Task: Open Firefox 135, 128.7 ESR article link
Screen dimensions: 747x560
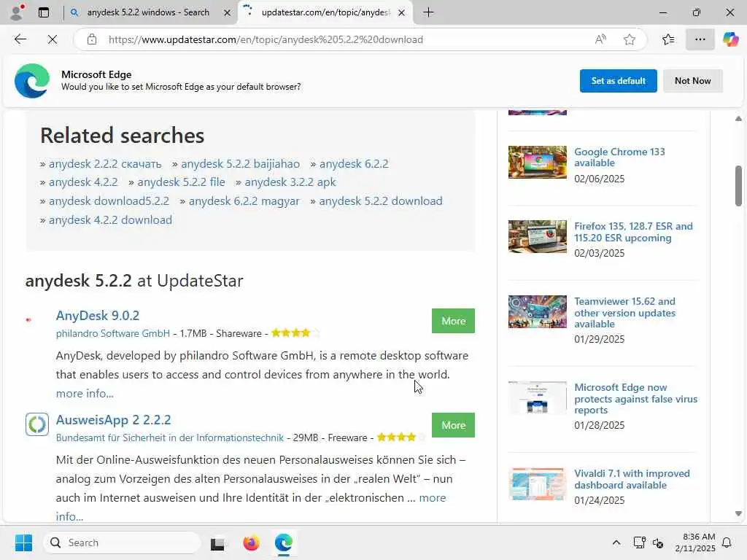Action: coord(633,232)
